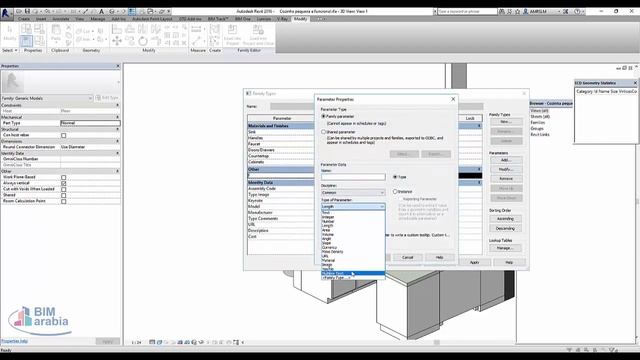The width and height of the screenshot is (640, 360).
Task: Uncheck the Always vertical checkbox
Action: tap(64, 183)
